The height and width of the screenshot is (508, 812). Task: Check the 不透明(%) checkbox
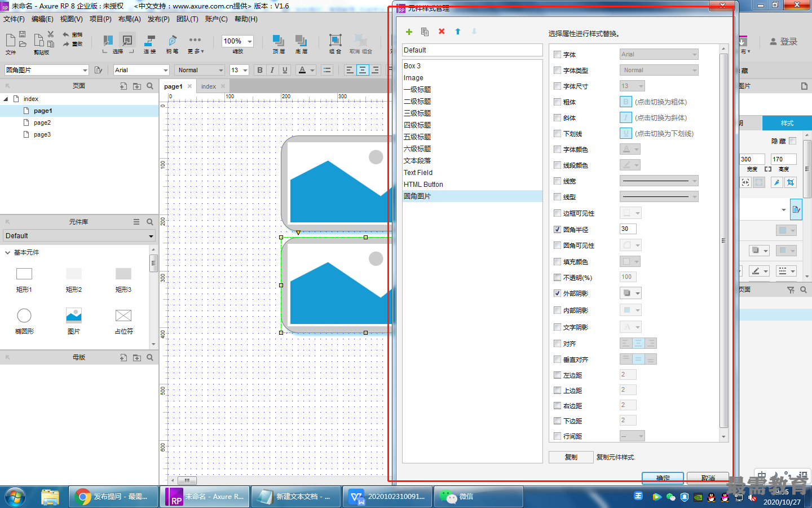[x=557, y=278]
